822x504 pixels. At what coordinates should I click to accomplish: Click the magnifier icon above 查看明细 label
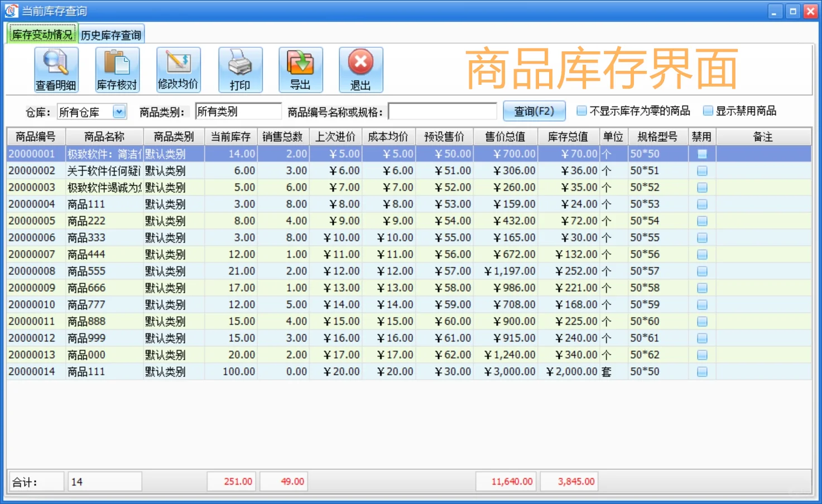pyautogui.click(x=55, y=63)
